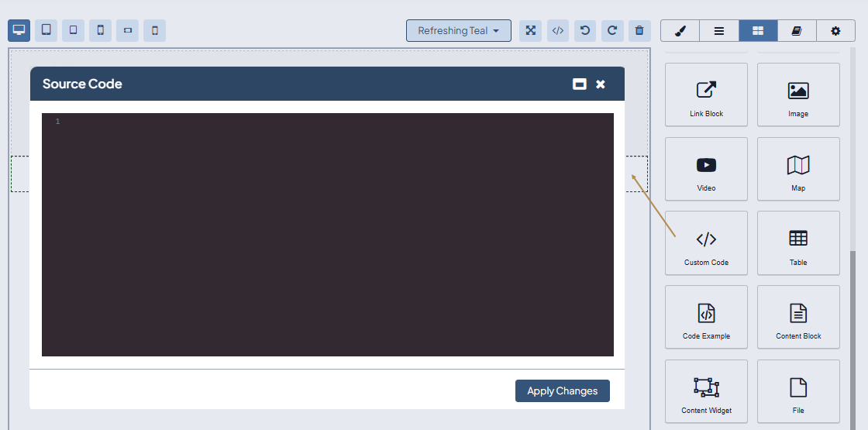868x430 pixels.
Task: Select the Link Block element
Action: coord(706,95)
